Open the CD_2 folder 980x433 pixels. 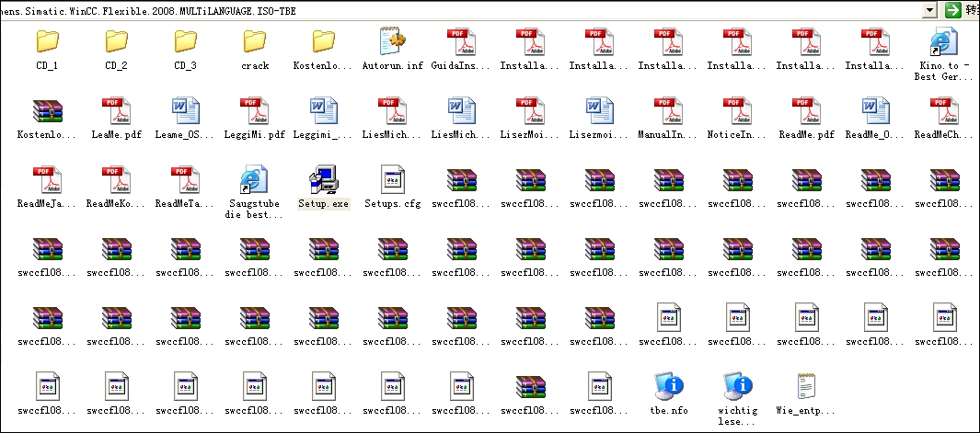coord(116,41)
